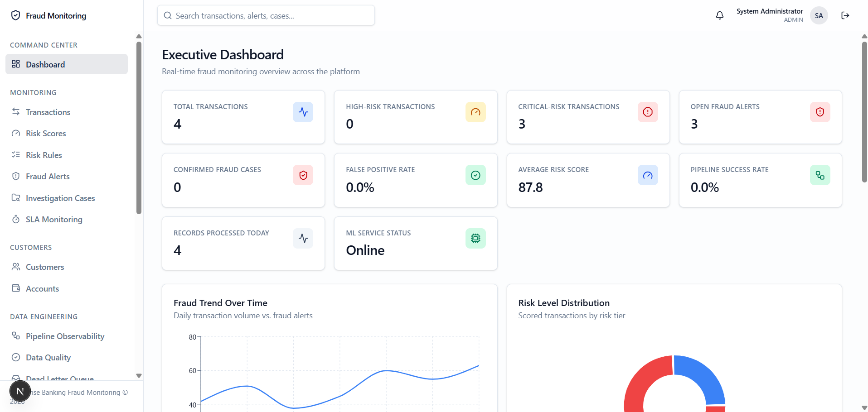Click the sidebar scrollbar thumb
This screenshot has height=412, width=868.
point(139,128)
